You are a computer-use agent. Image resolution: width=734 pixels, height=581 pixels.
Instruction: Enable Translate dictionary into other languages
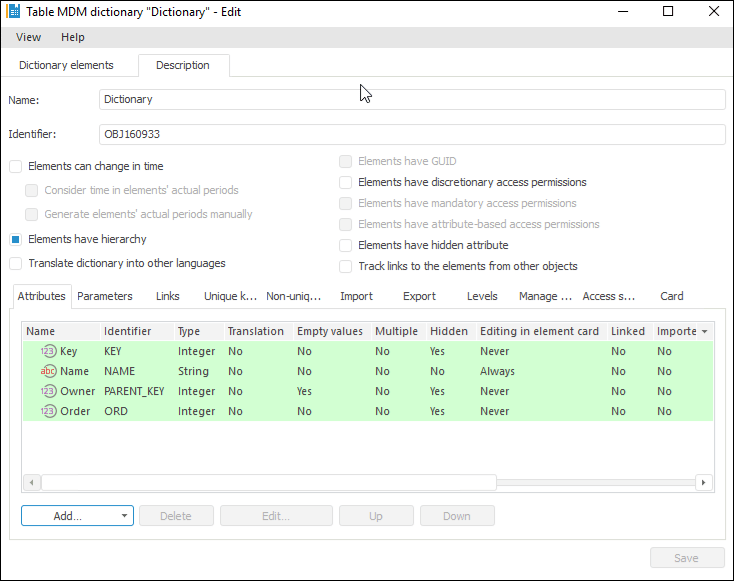16,263
